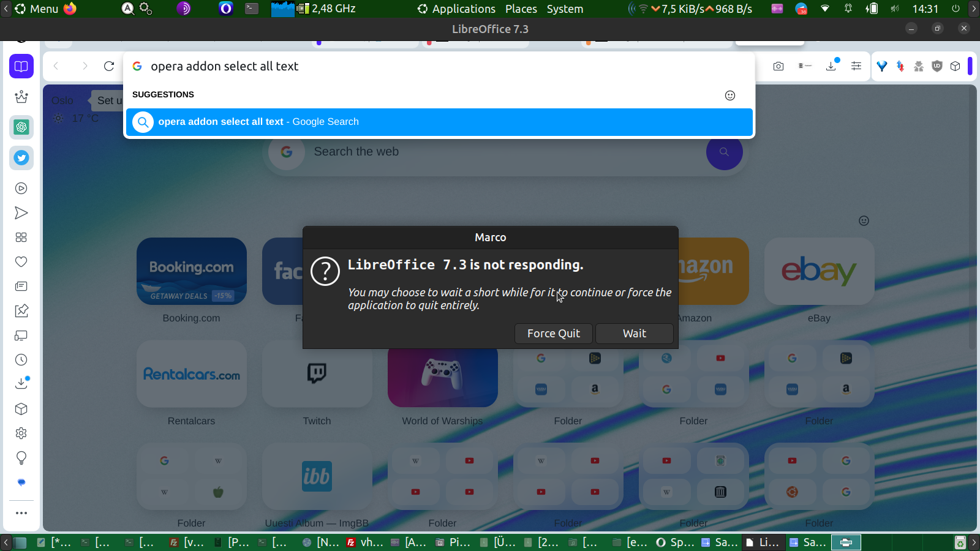980x551 pixels.
Task: Select the Google Search suggestion row
Action: (439, 122)
